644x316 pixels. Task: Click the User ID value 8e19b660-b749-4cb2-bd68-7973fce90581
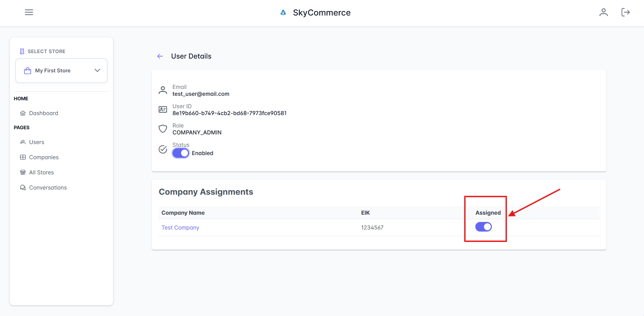(229, 113)
